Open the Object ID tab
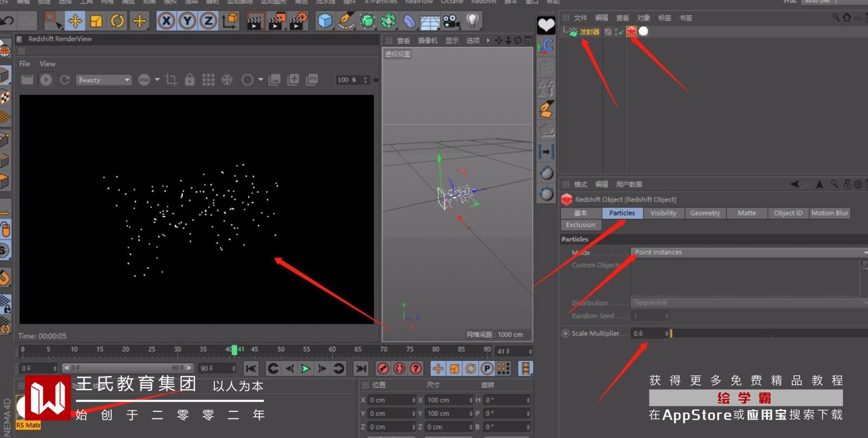 [788, 213]
